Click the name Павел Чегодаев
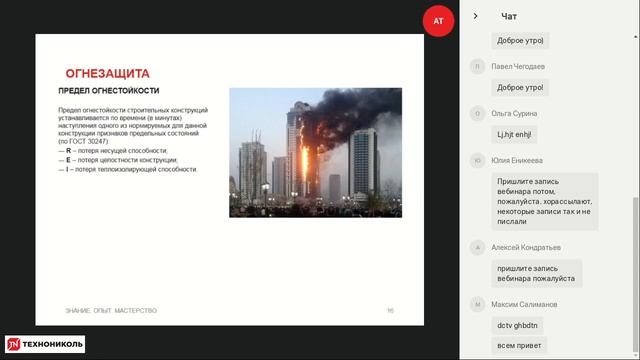The height and width of the screenshot is (360, 640). [518, 67]
